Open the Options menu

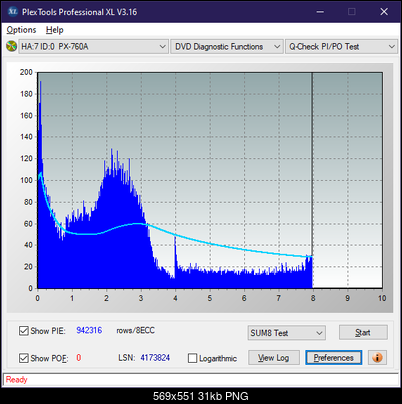[x=21, y=30]
